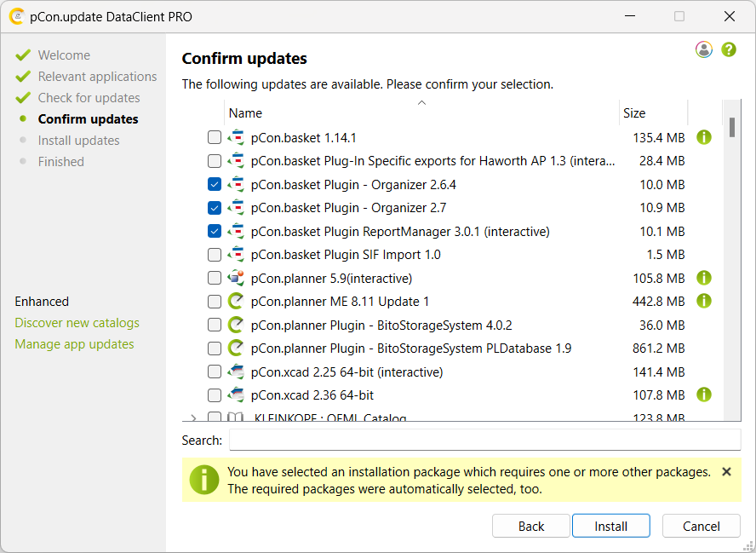Check BitoStorageSystem PLDatabase 1.9 checkbox
This screenshot has width=756, height=553.
coord(214,348)
